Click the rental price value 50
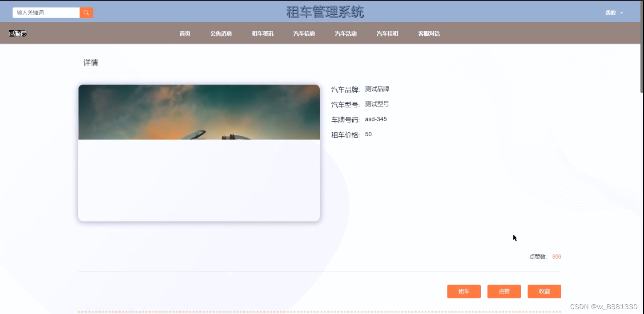 click(x=368, y=134)
